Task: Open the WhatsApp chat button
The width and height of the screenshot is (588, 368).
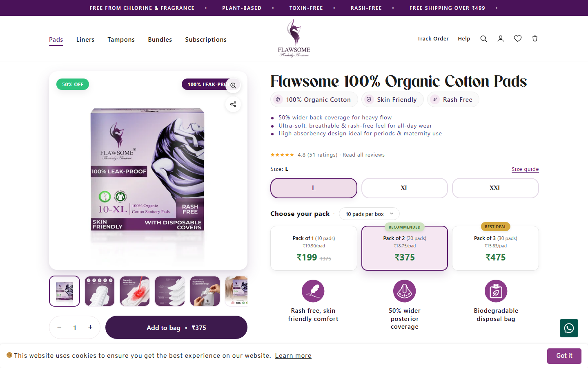Action: 569,328
